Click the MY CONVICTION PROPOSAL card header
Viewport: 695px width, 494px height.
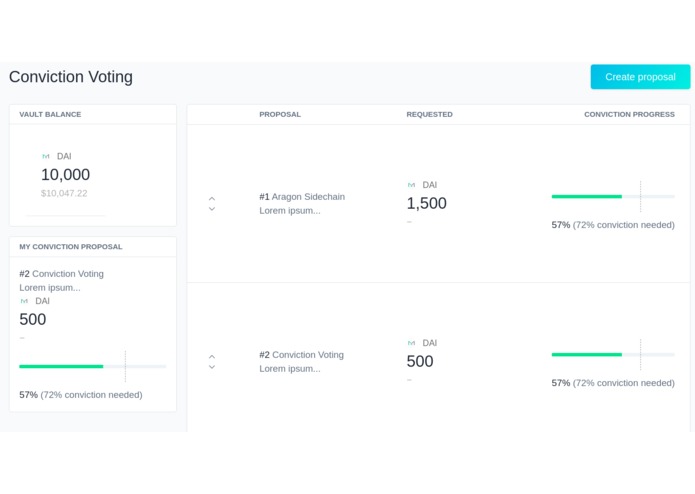pos(70,247)
